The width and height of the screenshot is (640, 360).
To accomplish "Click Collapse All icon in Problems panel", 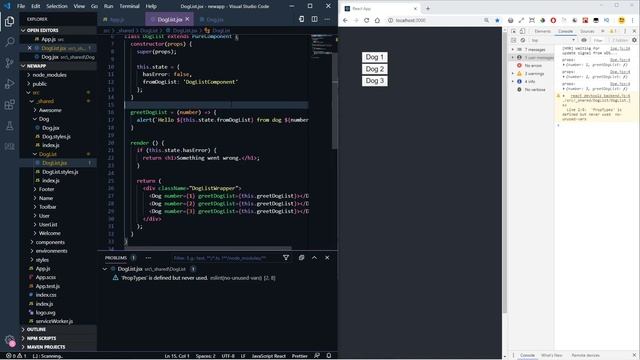I will coord(301,258).
